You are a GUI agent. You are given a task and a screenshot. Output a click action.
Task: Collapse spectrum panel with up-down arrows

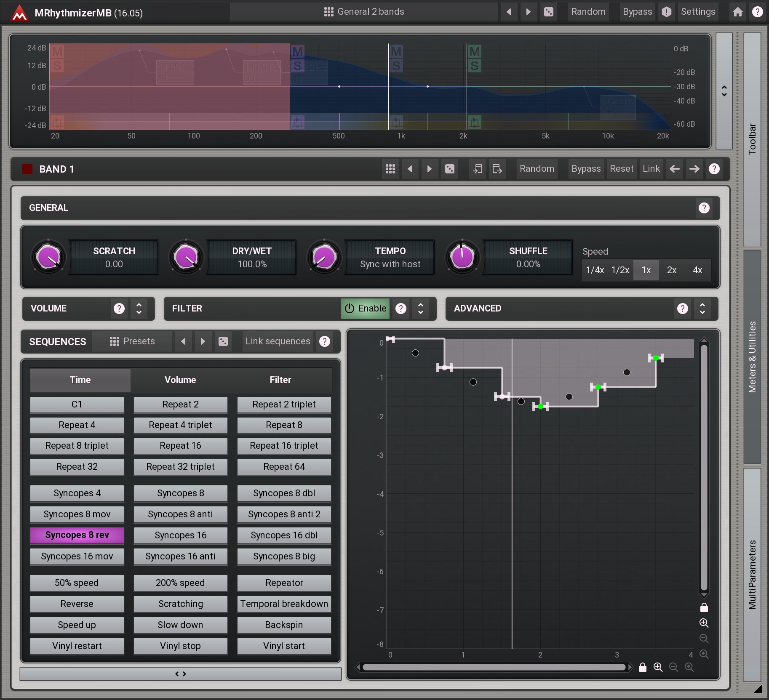(724, 91)
